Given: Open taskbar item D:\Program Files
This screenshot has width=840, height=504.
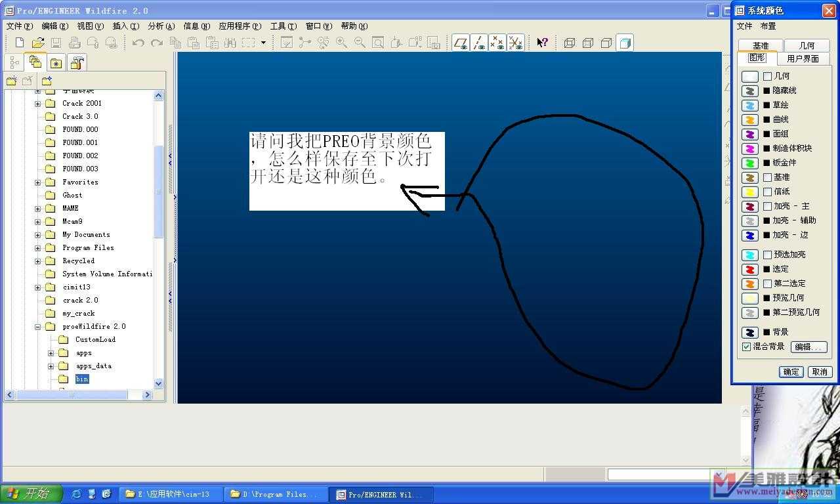Looking at the screenshot, I should tap(276, 494).
